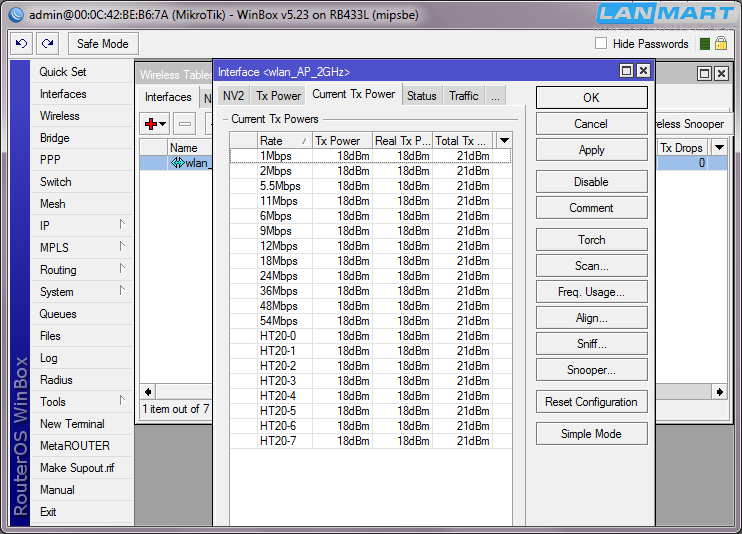
Task: Select the HT20-7 rate row
Action: pos(371,441)
